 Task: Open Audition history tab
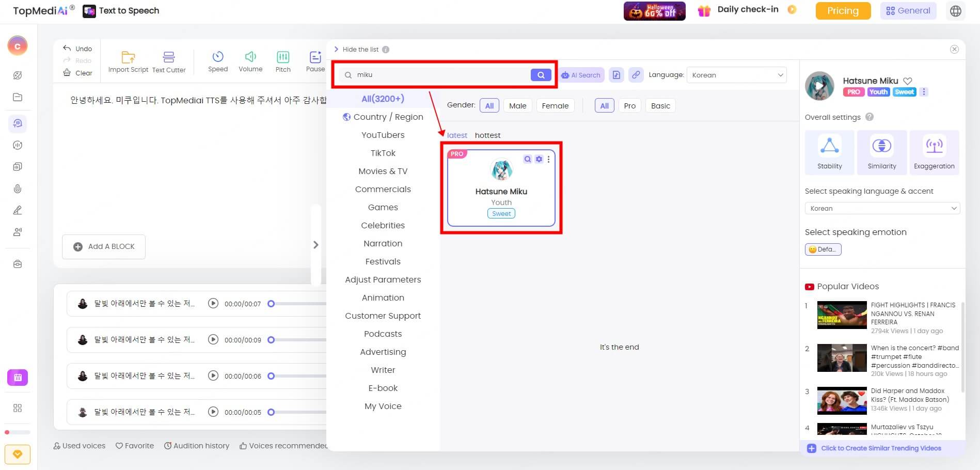197,446
